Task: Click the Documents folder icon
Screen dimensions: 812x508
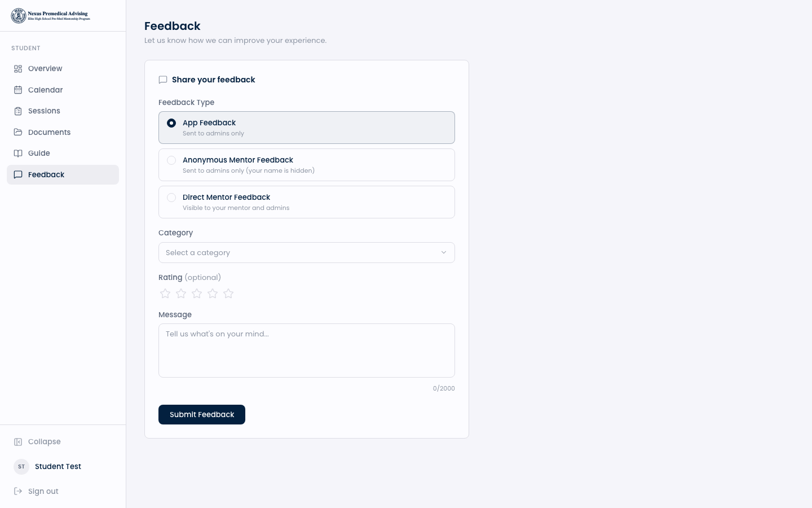Action: [x=18, y=132]
